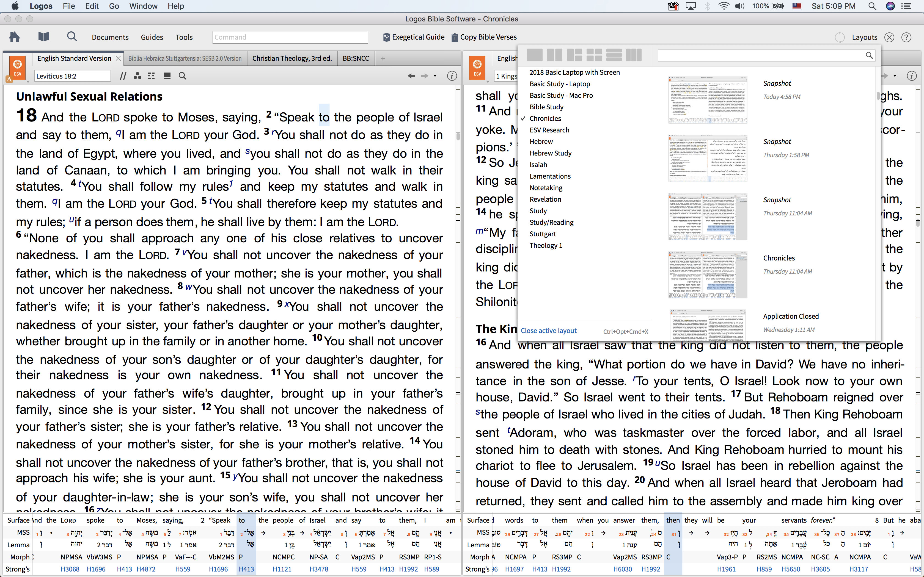
Task: Open the Home page icon
Action: [x=15, y=37]
